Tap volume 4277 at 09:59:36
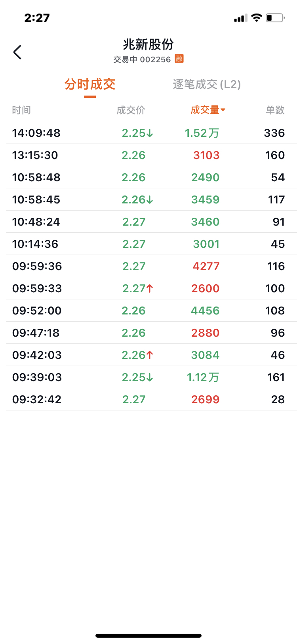 (206, 266)
